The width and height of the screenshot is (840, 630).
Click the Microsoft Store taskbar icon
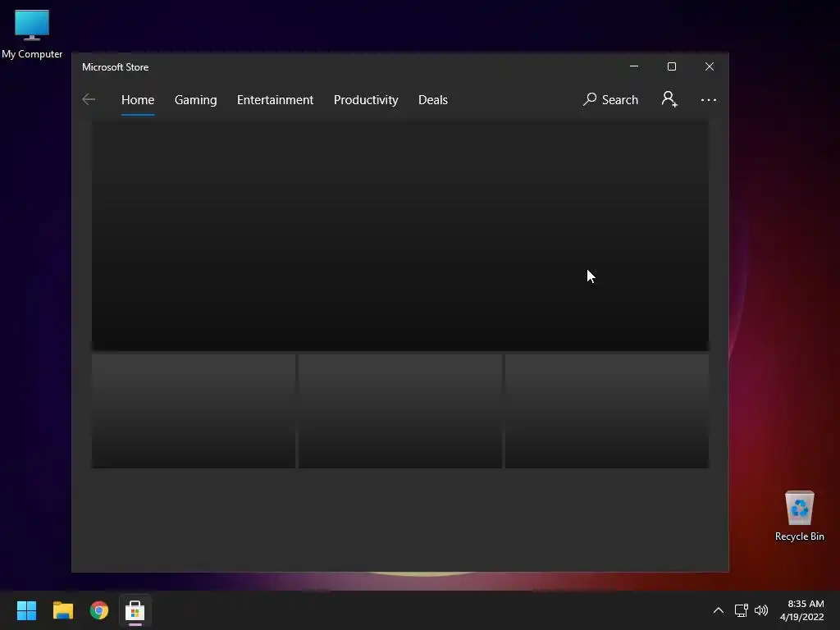pos(135,610)
